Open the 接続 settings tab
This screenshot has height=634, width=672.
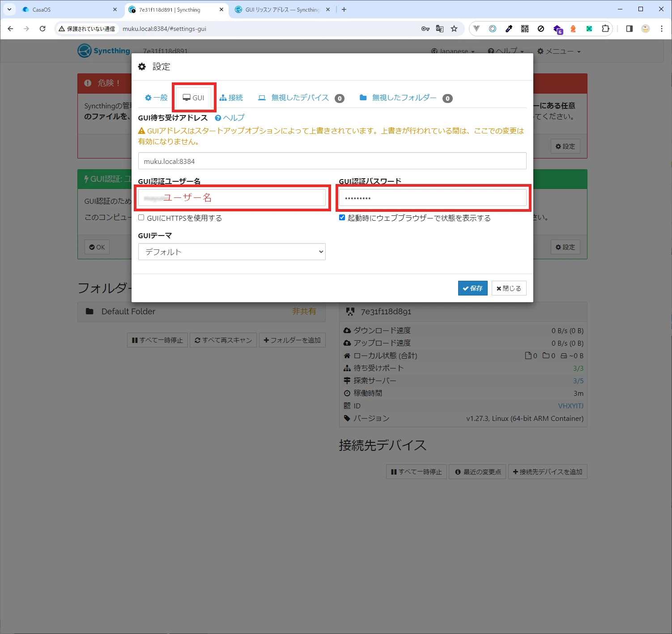(x=231, y=98)
